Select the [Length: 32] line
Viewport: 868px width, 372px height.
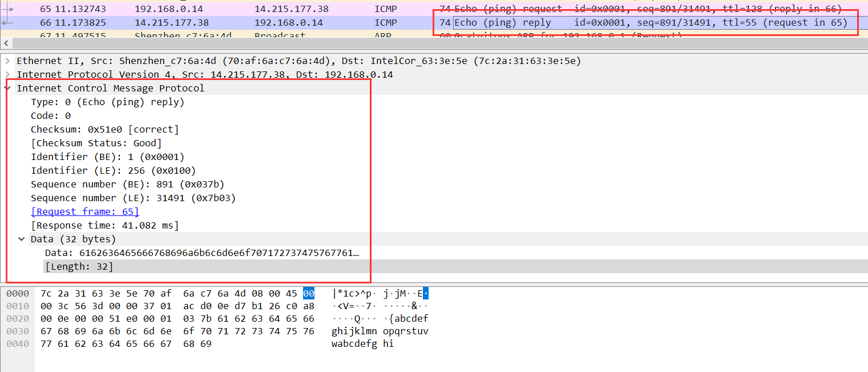pos(79,266)
